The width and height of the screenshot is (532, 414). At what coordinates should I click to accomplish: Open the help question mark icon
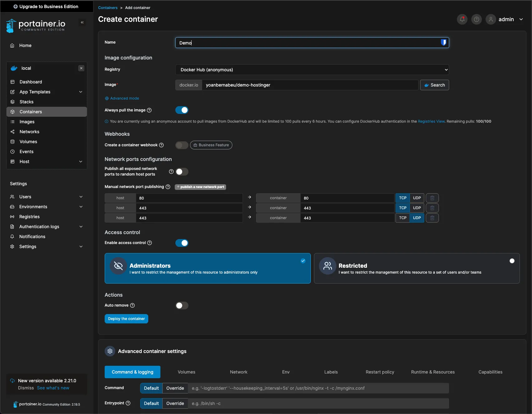click(x=476, y=19)
